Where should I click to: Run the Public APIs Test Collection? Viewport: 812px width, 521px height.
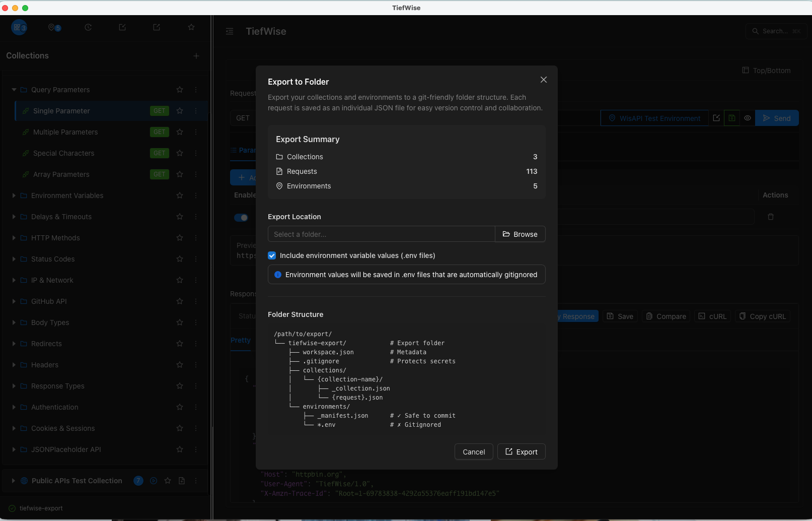154,481
